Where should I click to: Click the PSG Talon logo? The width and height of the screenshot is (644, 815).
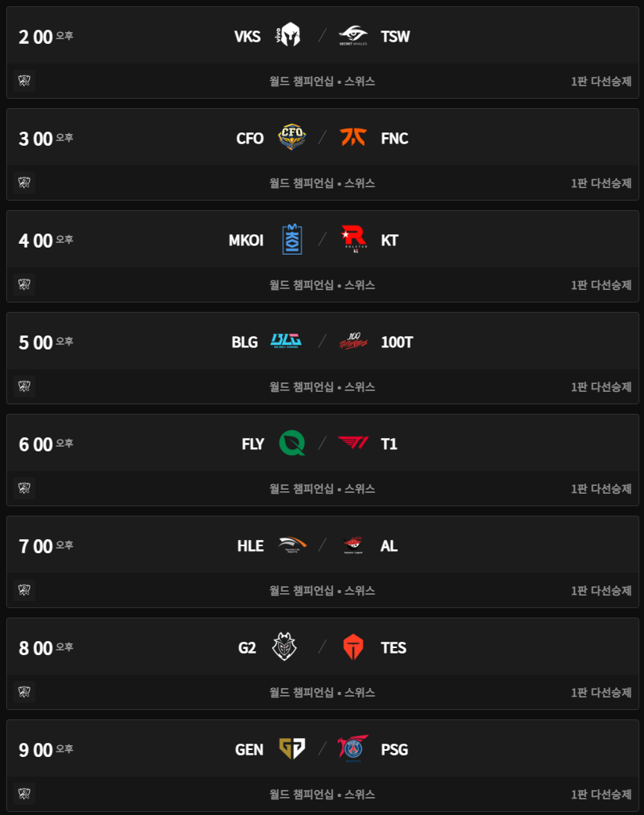tap(353, 749)
